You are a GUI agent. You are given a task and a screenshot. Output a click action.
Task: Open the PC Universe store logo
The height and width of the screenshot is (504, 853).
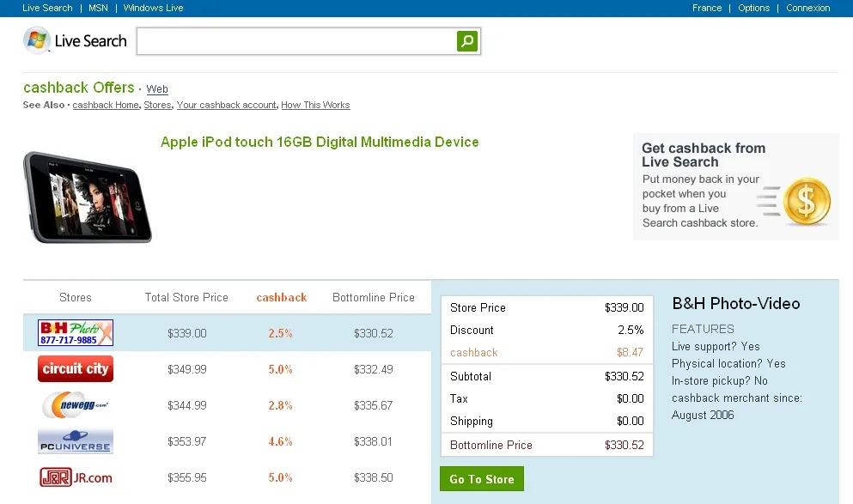(76, 441)
